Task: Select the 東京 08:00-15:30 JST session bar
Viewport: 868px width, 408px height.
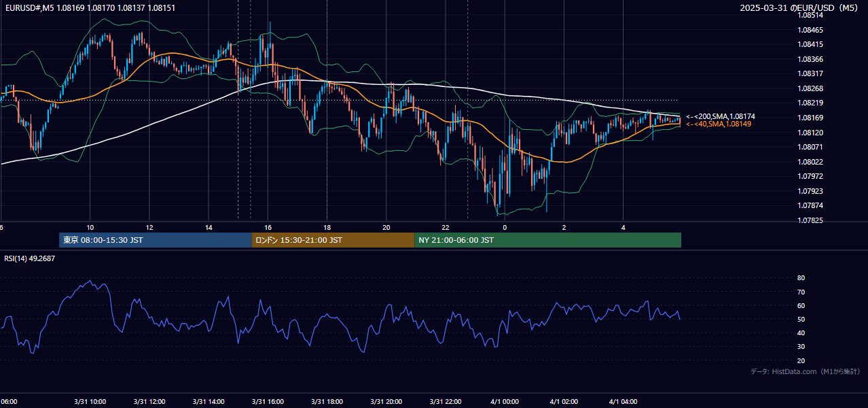Action: (x=156, y=240)
